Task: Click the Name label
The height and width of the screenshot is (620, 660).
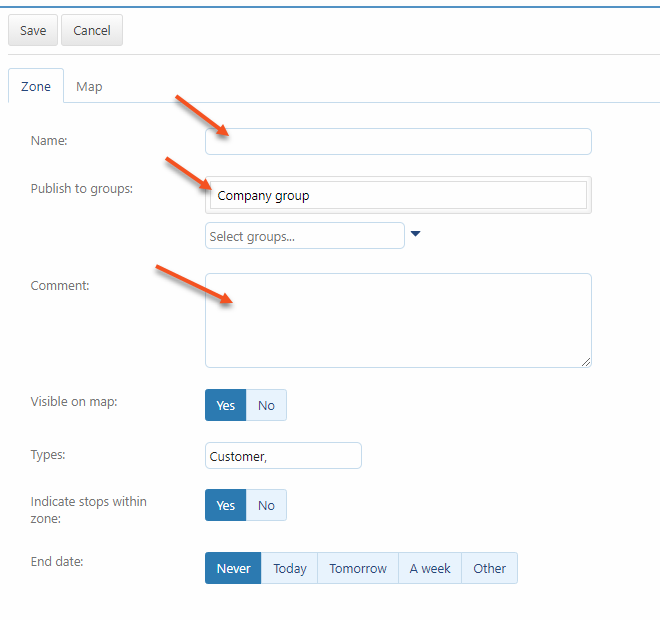Action: [49, 141]
